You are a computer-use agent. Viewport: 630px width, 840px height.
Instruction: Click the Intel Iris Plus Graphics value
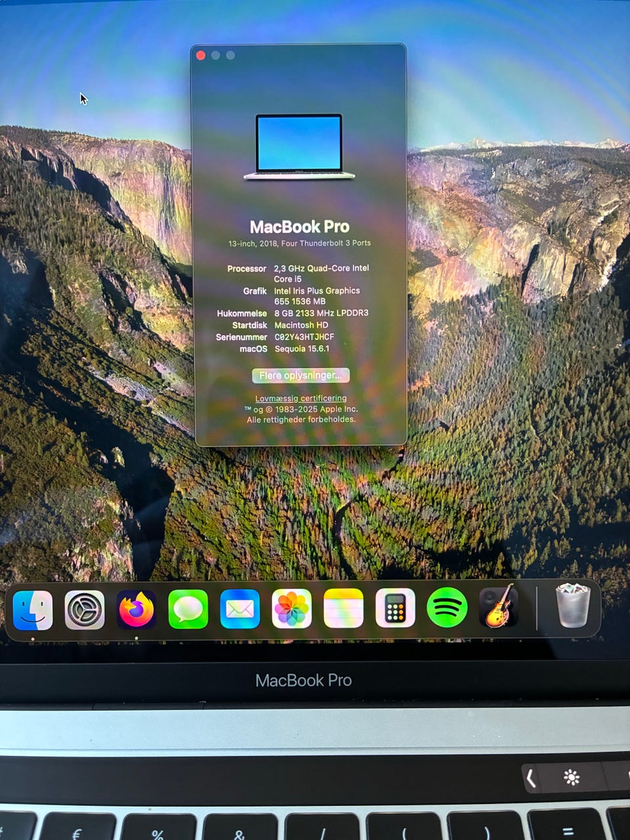click(317, 296)
